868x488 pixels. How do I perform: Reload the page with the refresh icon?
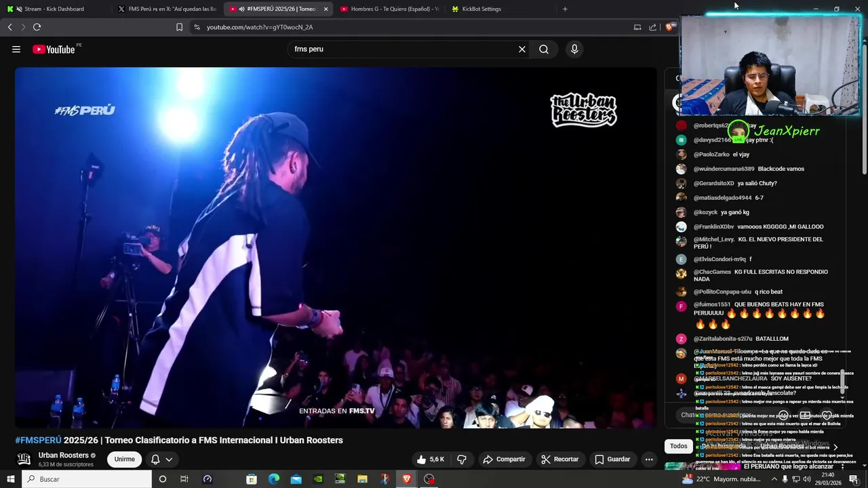click(37, 27)
